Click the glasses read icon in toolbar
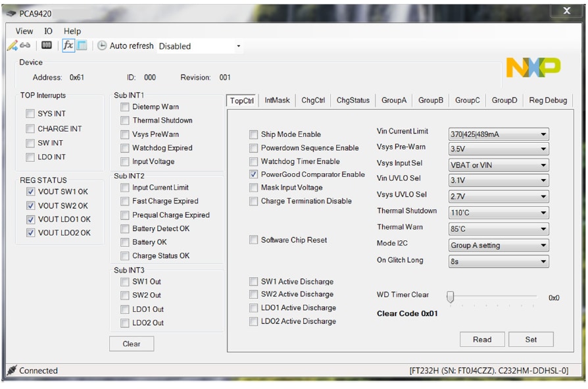 click(x=26, y=46)
